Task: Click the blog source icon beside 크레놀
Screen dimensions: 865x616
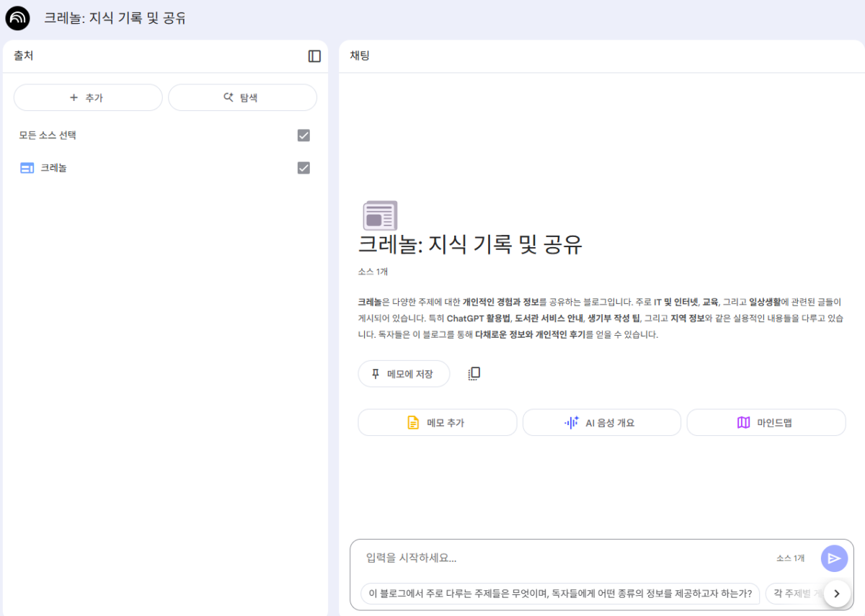Action: (x=27, y=167)
